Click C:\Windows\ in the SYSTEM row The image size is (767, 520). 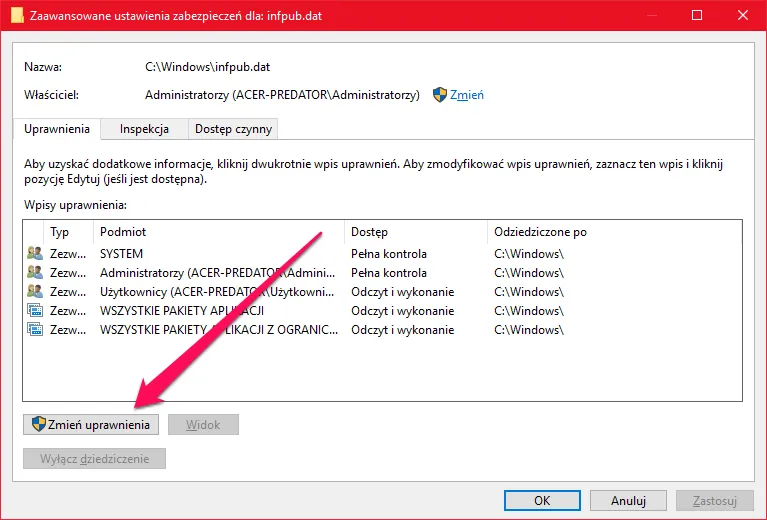pos(529,254)
